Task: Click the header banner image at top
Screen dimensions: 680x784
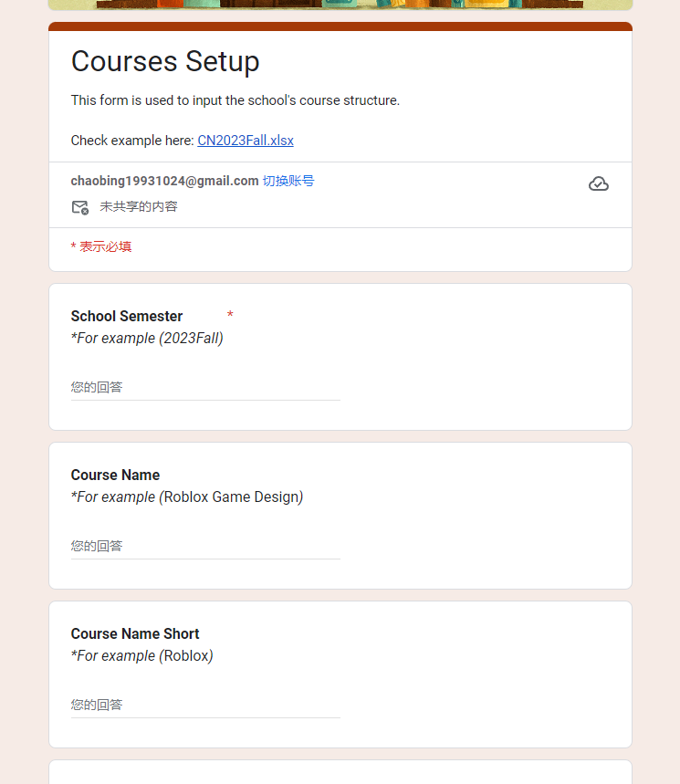Action: (x=340, y=5)
